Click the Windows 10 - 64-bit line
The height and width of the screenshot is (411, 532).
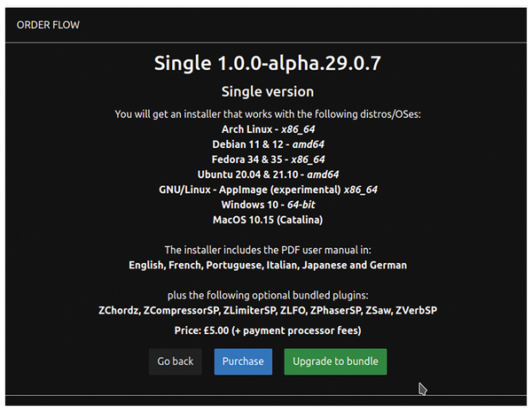tap(268, 205)
